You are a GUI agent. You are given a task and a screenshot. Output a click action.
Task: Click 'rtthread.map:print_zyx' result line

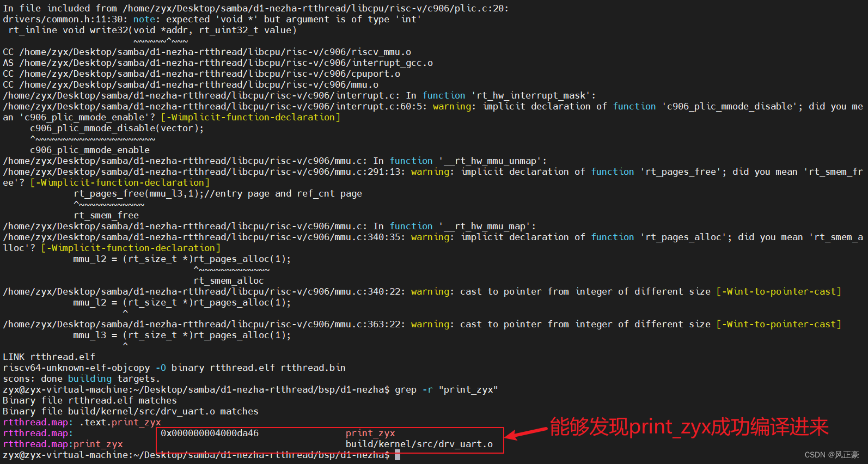[x=63, y=444]
